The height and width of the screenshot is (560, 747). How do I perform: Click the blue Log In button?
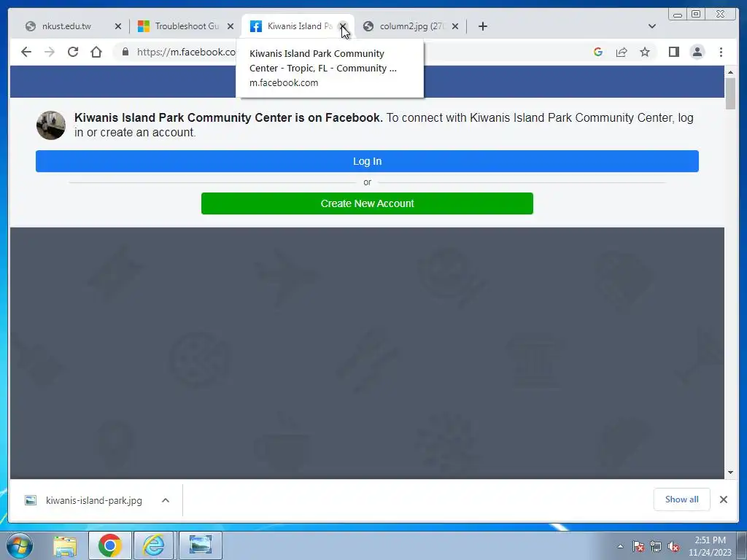pos(367,161)
